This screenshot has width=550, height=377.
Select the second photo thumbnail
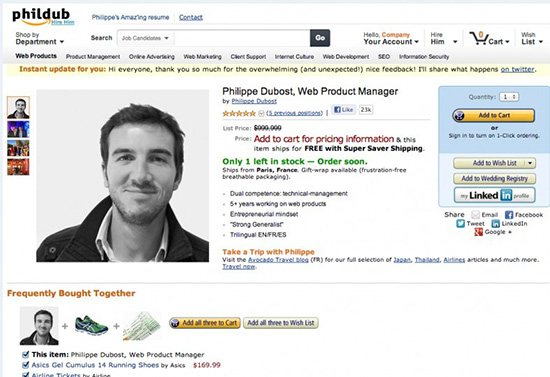18,129
